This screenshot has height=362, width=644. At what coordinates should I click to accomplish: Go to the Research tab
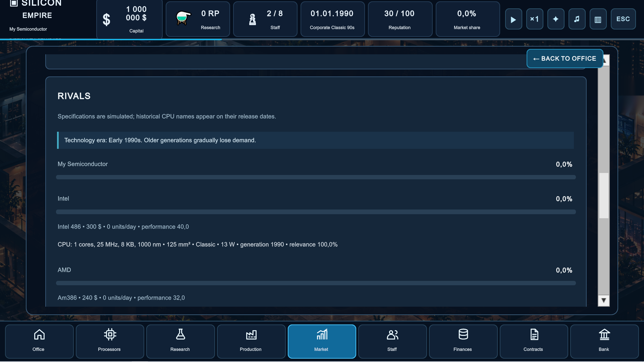coord(180,341)
